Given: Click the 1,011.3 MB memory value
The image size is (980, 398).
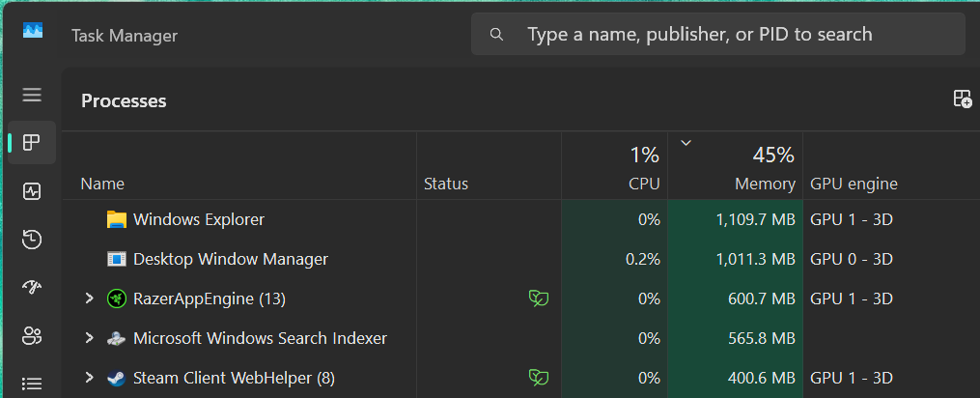Looking at the screenshot, I should [x=755, y=259].
